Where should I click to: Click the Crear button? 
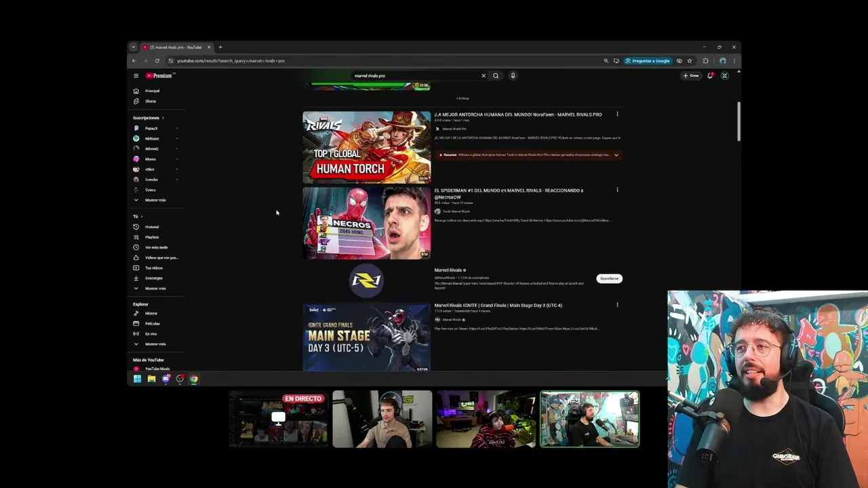[x=691, y=76]
